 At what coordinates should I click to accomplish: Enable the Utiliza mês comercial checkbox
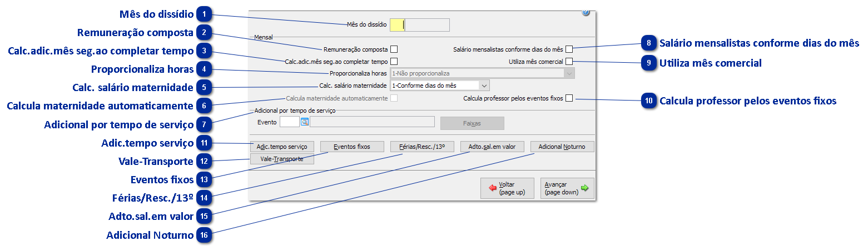click(569, 61)
